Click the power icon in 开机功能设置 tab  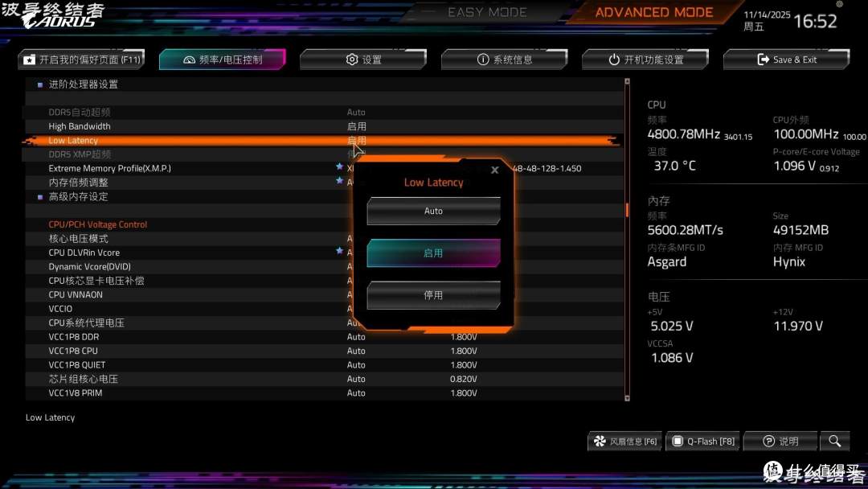(x=614, y=60)
